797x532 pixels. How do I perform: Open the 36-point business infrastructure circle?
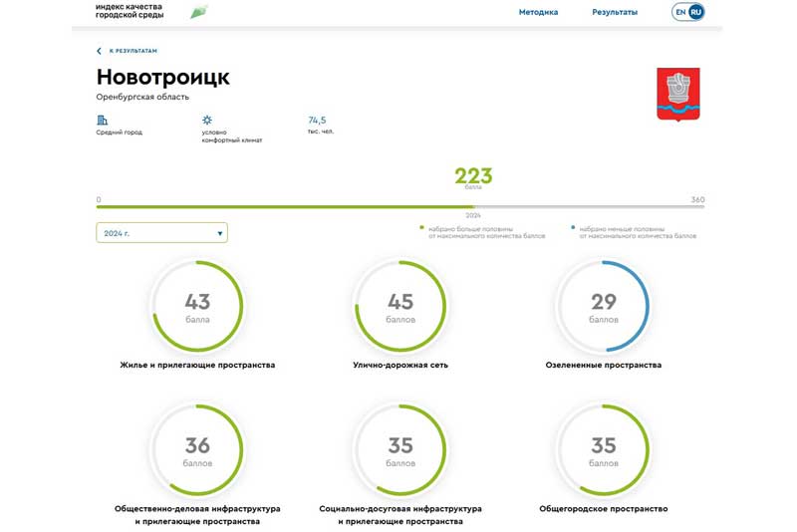(197, 449)
